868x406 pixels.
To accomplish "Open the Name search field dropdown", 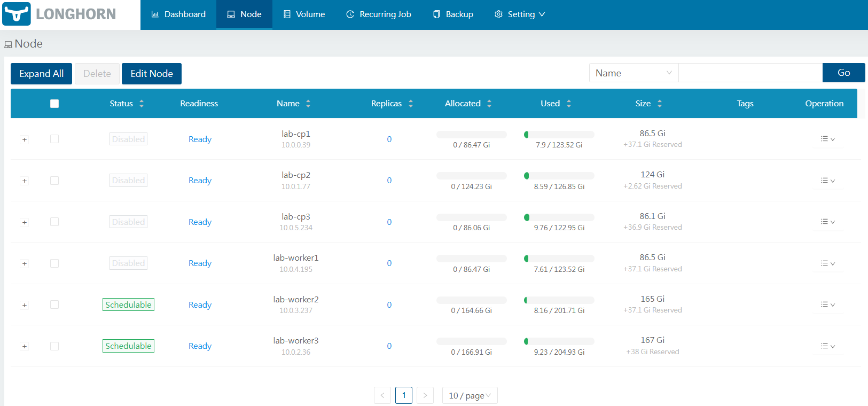I will 634,73.
